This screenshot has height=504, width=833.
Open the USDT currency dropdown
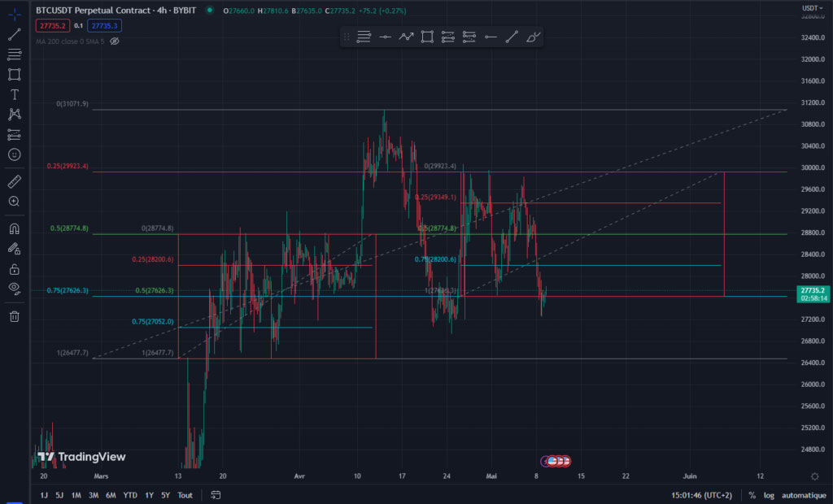point(812,8)
